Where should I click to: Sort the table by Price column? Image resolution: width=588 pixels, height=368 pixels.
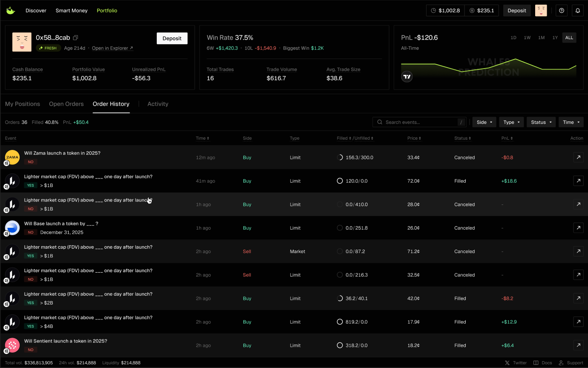413,138
